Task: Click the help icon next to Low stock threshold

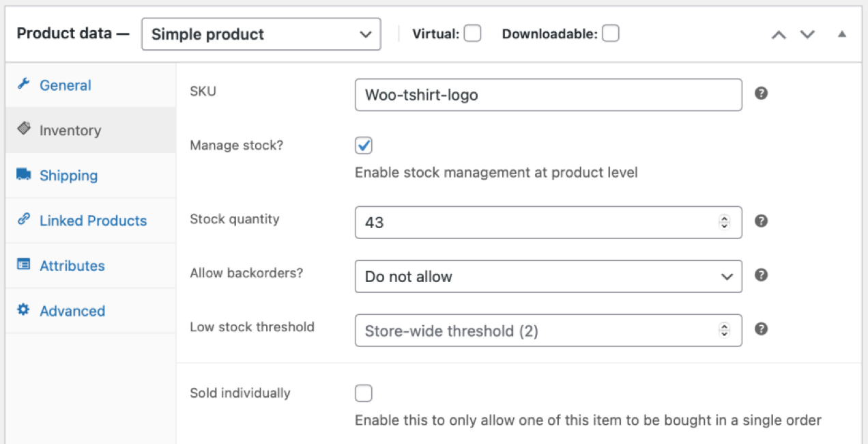Action: (762, 329)
